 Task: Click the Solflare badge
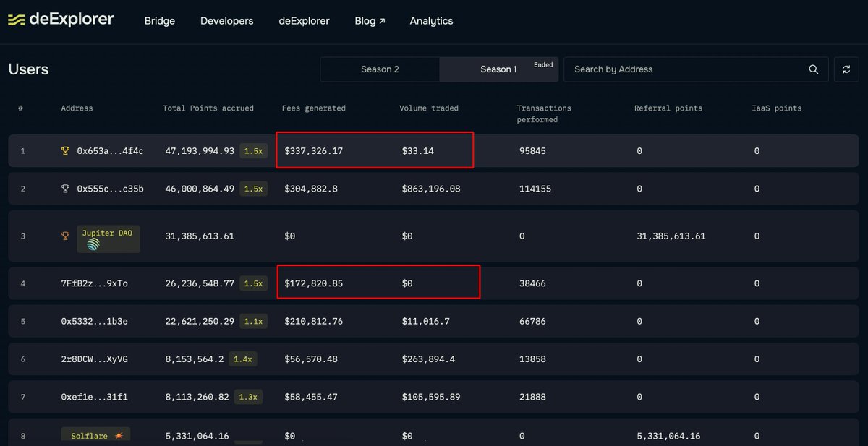click(x=97, y=436)
